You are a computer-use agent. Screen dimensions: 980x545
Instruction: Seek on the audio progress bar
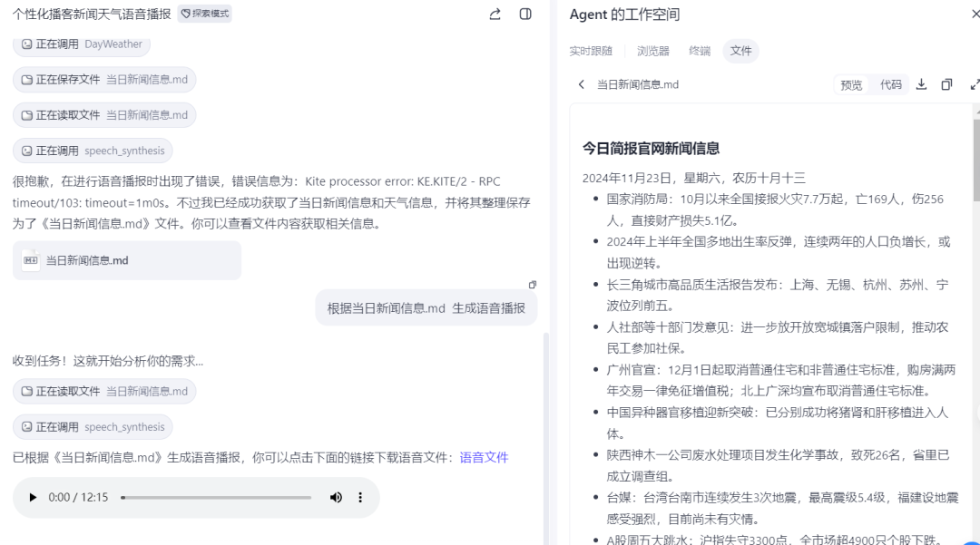(216, 498)
